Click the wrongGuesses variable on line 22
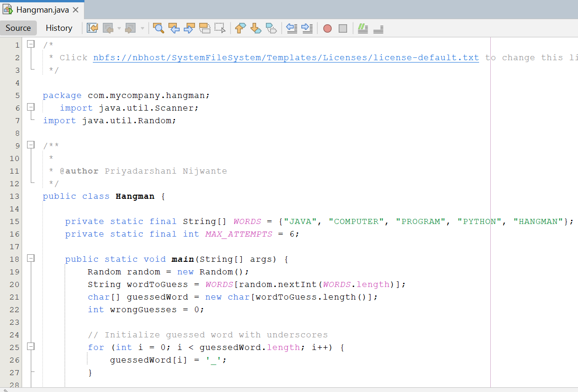 point(144,309)
